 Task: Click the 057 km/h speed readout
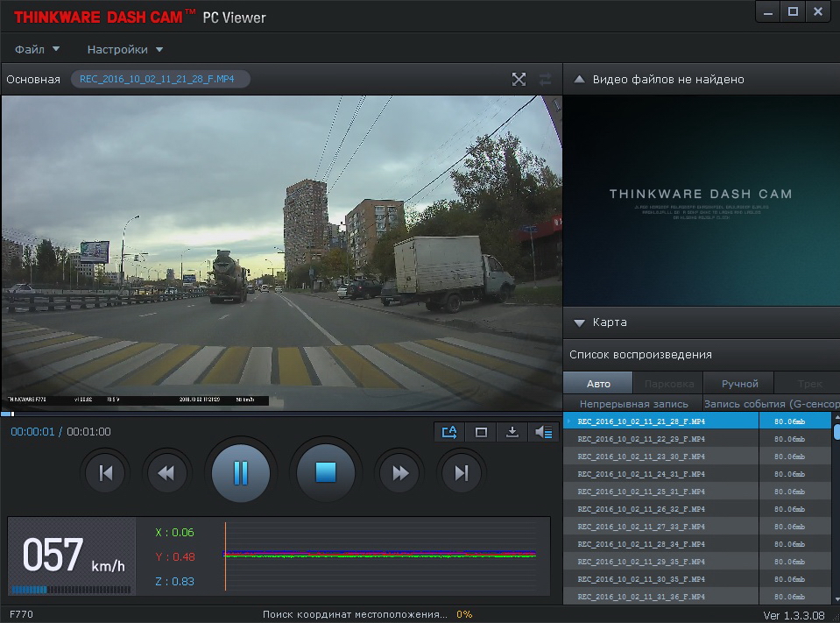click(74, 555)
